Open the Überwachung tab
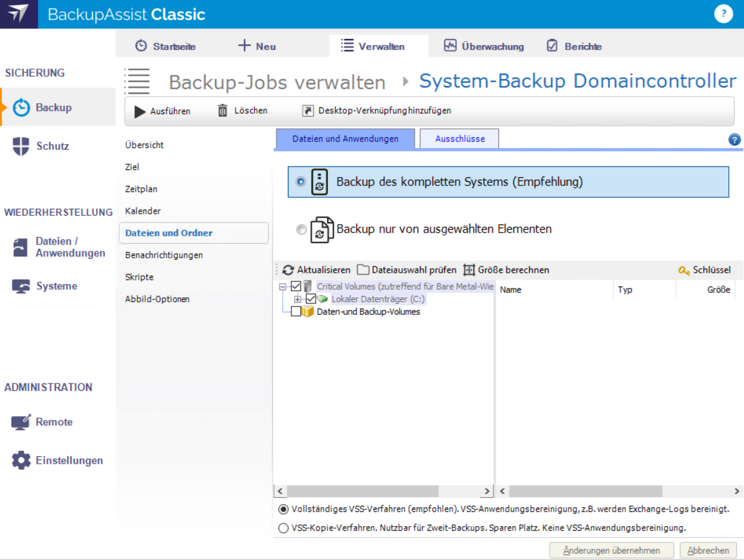 tap(483, 46)
